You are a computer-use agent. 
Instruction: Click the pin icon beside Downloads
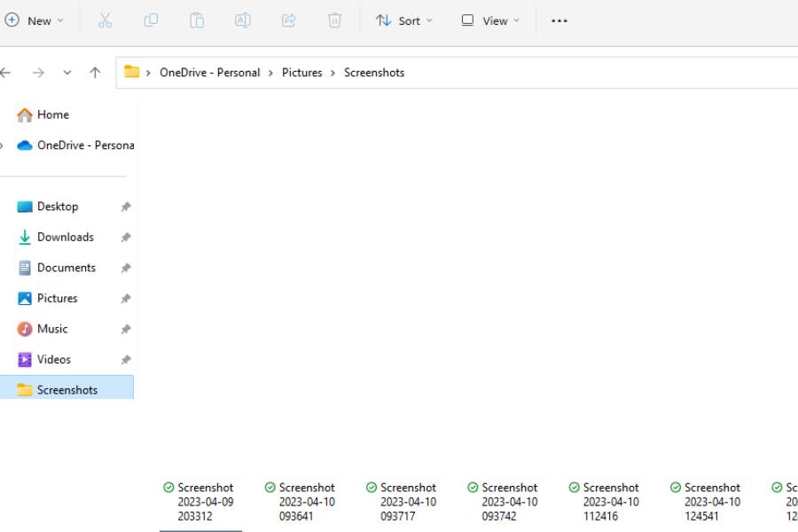point(126,238)
